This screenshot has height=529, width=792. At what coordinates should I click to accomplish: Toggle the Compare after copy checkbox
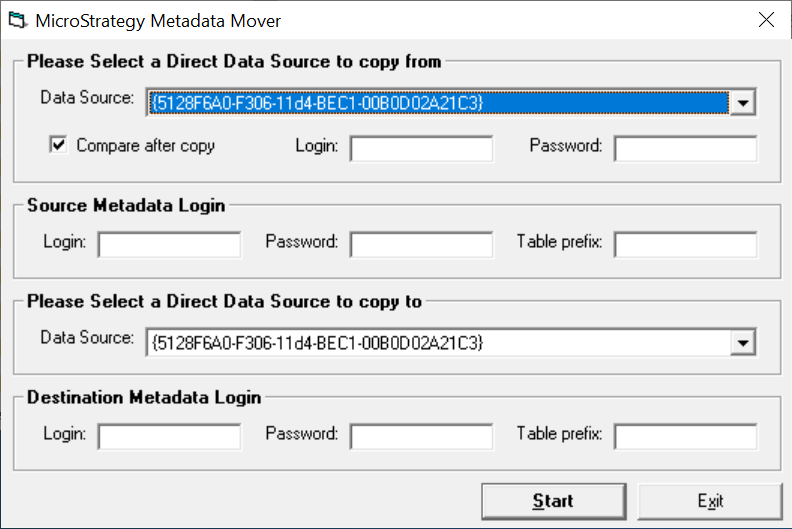(59, 145)
